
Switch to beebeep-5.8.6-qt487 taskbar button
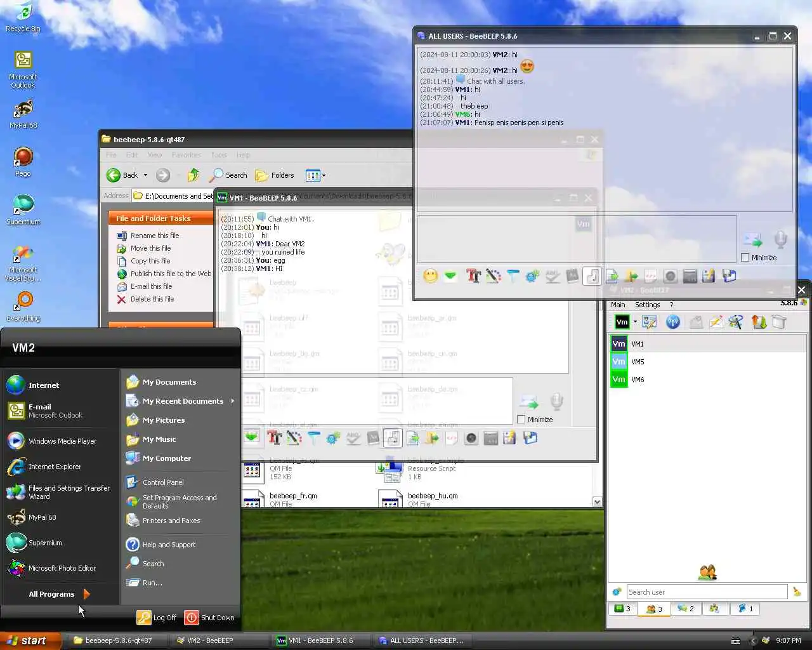tap(118, 640)
